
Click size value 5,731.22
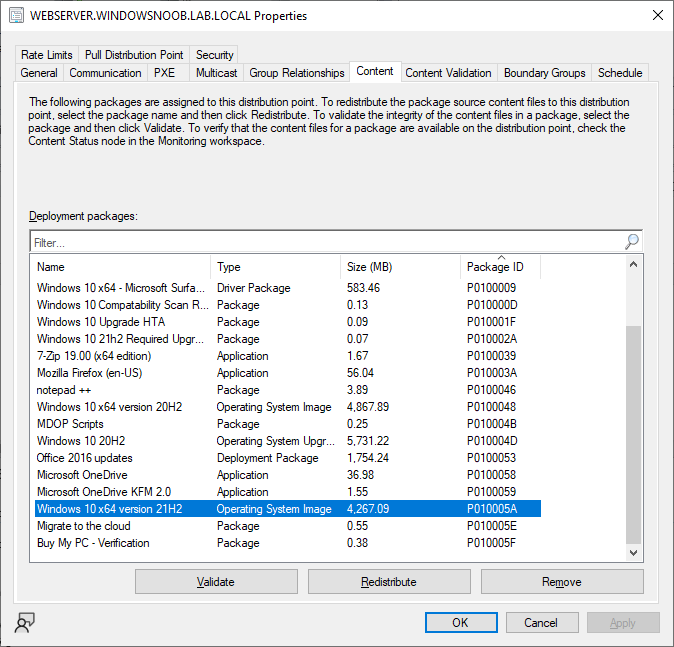[x=368, y=441]
